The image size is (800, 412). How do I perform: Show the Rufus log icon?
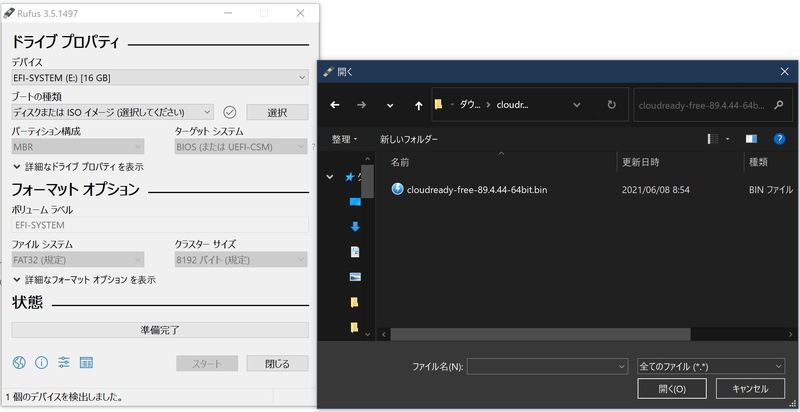pos(86,363)
